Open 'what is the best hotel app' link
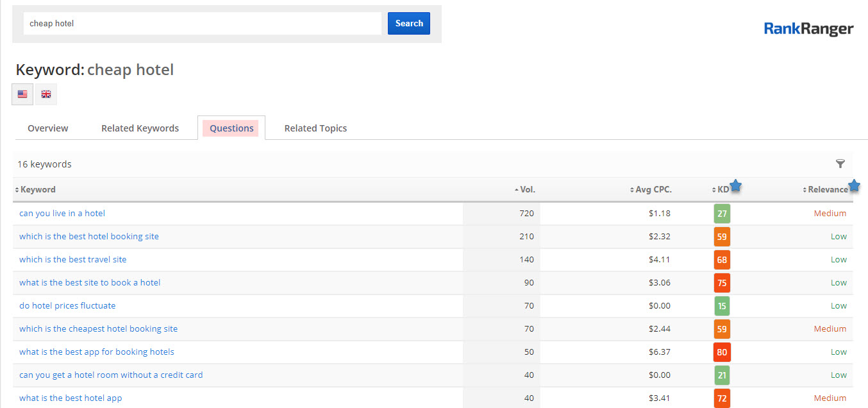The width and height of the screenshot is (868, 408). point(71,398)
